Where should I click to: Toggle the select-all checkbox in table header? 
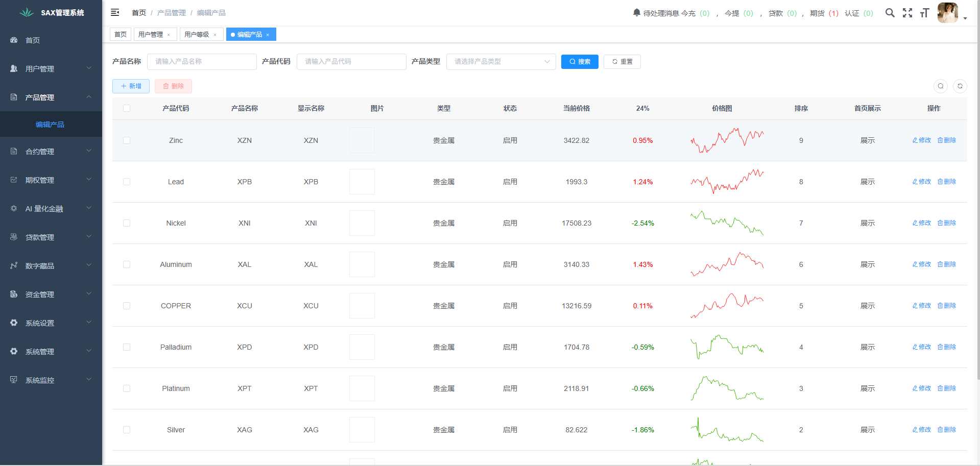pyautogui.click(x=127, y=108)
